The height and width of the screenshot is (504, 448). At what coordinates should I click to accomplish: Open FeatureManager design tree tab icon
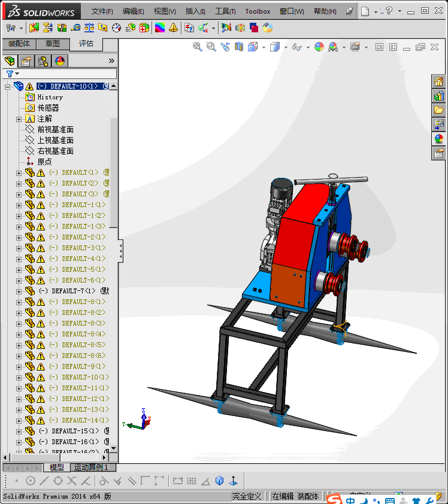pos(10,60)
